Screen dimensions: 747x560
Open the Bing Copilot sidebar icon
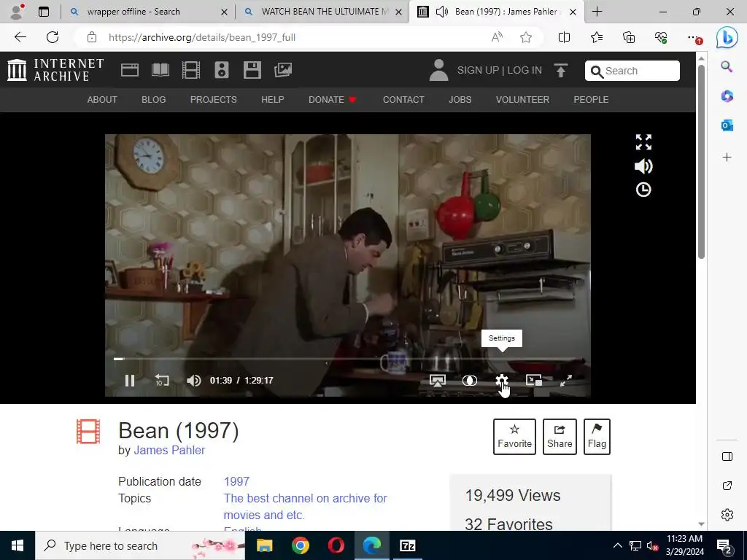727,37
